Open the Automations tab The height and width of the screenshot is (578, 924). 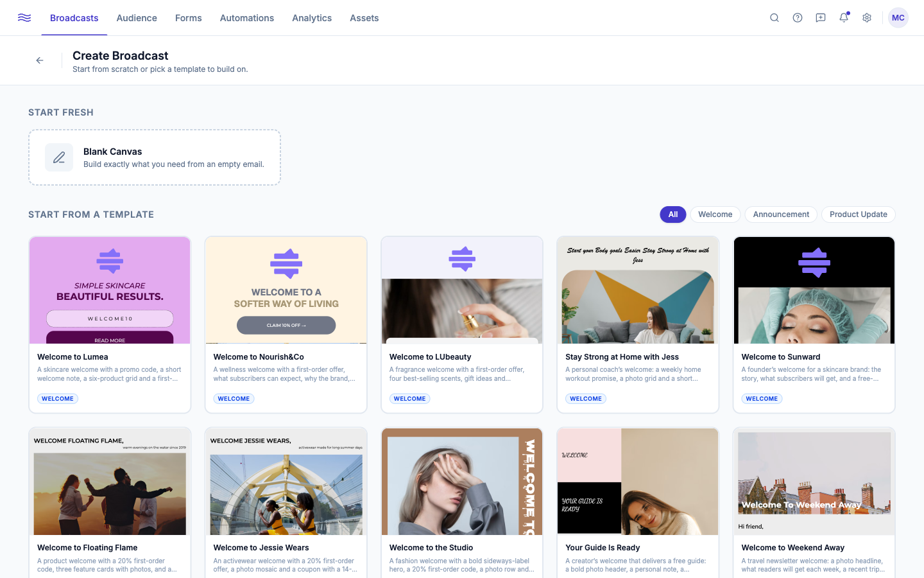click(247, 18)
